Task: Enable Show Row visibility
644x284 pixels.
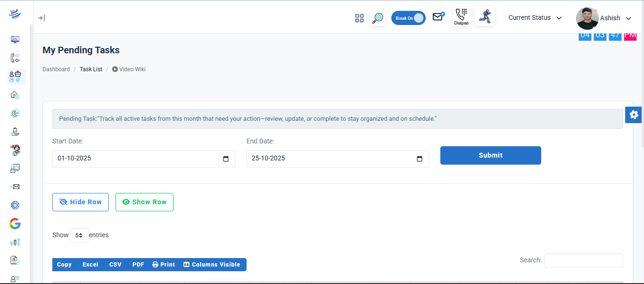Action: point(144,202)
